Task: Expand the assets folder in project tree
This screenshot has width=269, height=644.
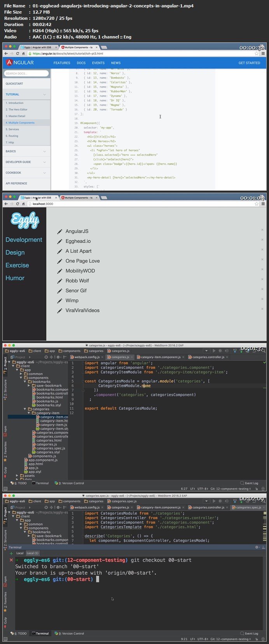Action: point(18,475)
